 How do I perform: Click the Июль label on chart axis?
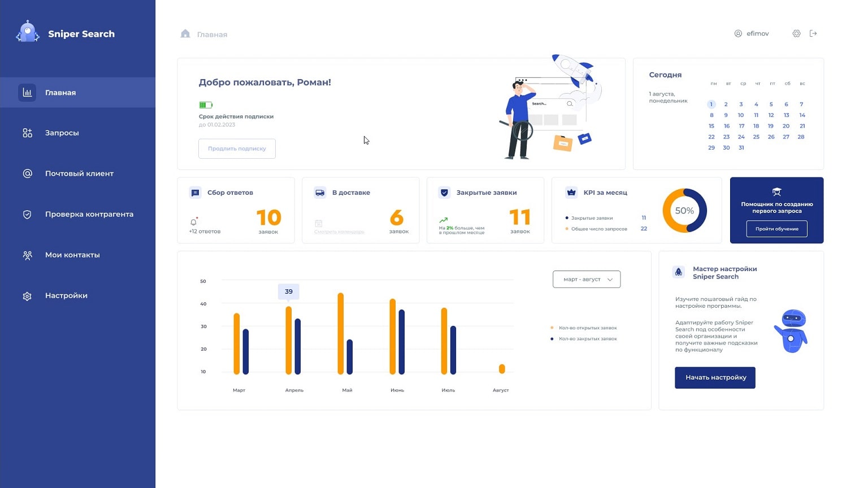point(448,390)
